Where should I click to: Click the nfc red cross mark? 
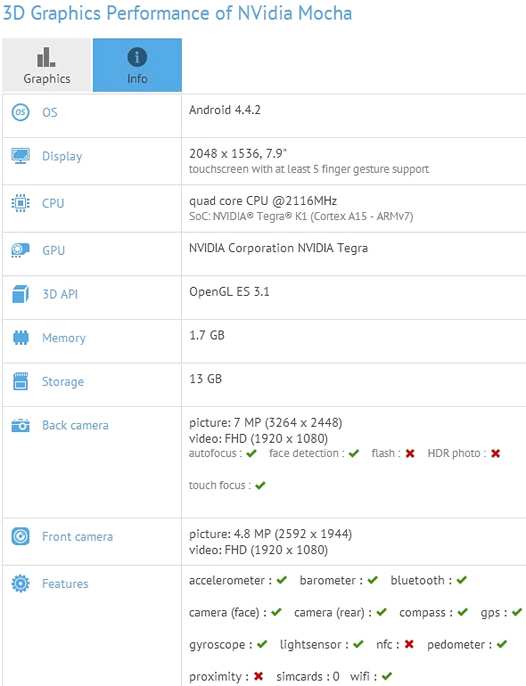pos(409,644)
